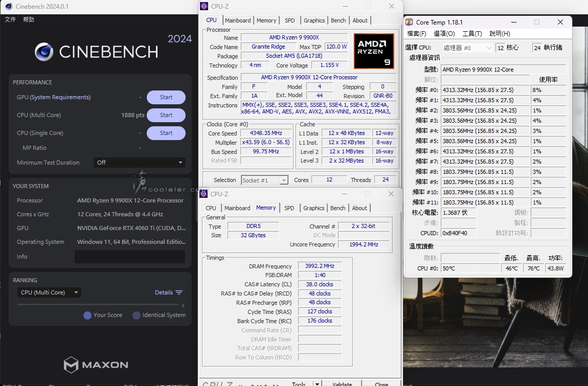Start the CPU (Multi Core) benchmark
588x386 pixels.
tap(166, 115)
